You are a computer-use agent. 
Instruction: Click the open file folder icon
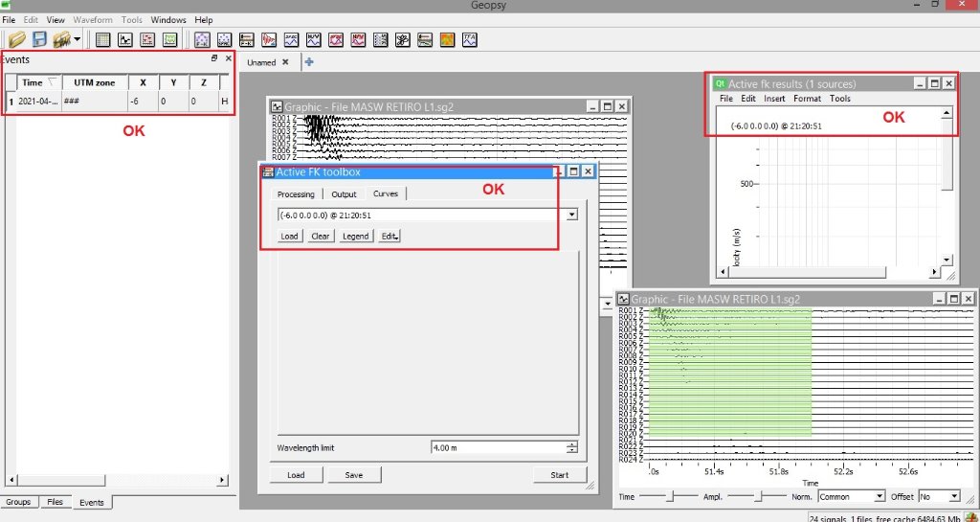click(x=16, y=39)
